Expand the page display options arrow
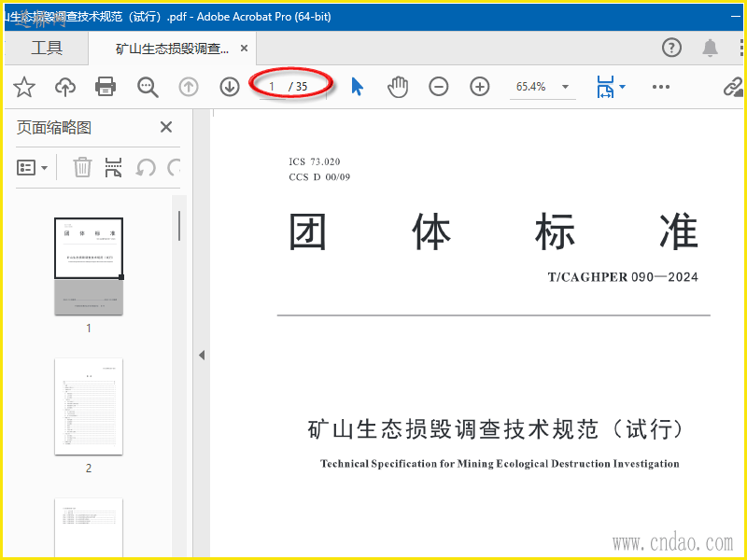 [622, 87]
